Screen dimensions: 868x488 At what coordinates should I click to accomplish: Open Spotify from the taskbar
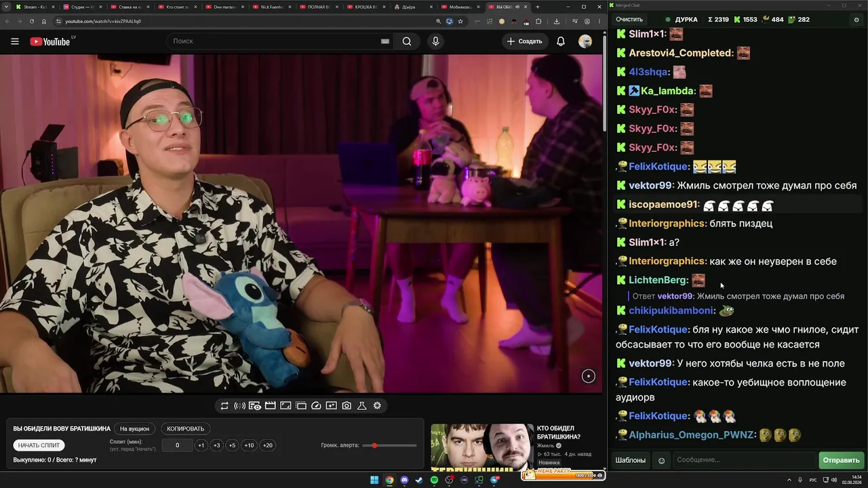pyautogui.click(x=434, y=481)
